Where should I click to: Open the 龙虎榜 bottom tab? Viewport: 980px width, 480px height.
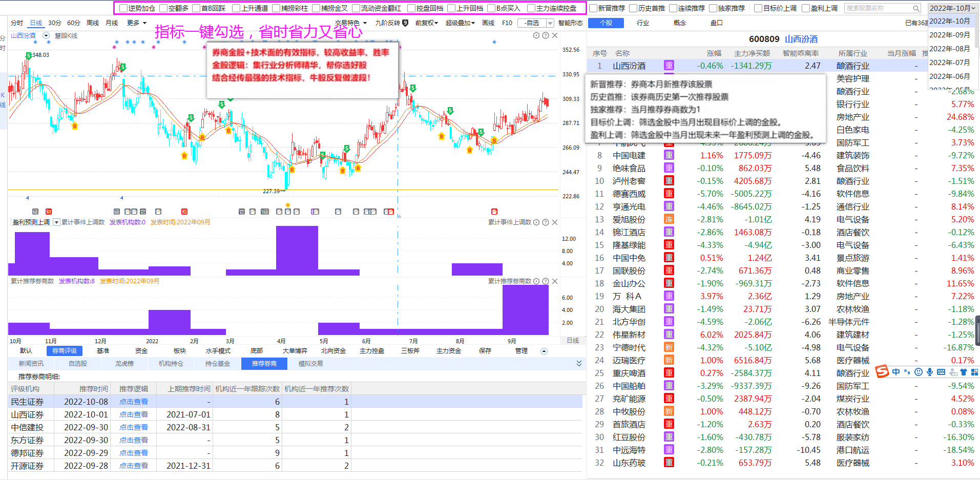pyautogui.click(x=124, y=364)
